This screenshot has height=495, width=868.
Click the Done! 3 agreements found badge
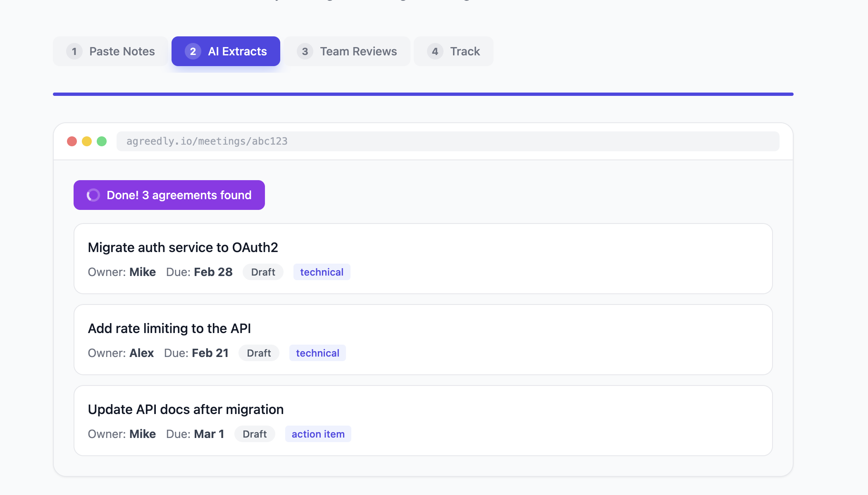[169, 195]
